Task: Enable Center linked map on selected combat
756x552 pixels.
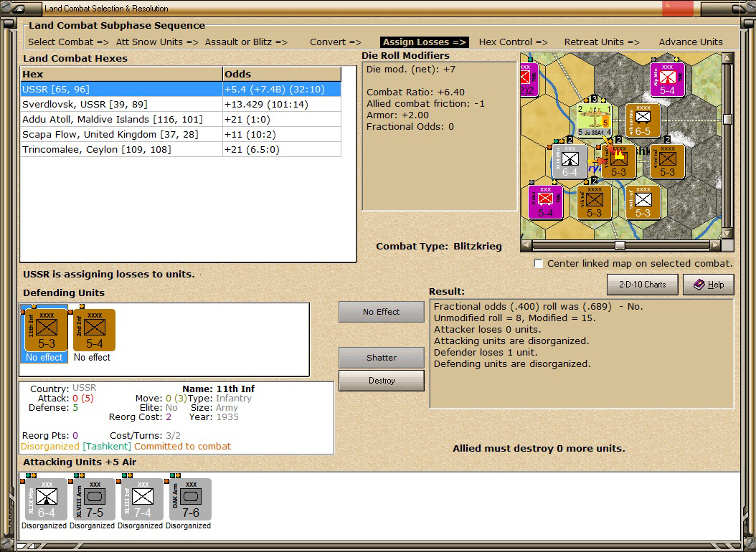Action: 539,264
